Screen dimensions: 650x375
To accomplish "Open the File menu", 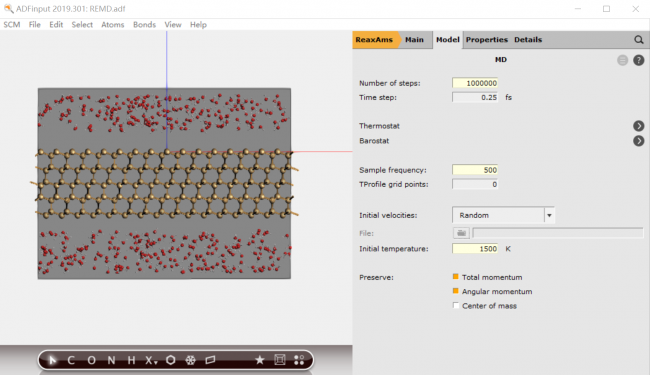I will pyautogui.click(x=34, y=25).
